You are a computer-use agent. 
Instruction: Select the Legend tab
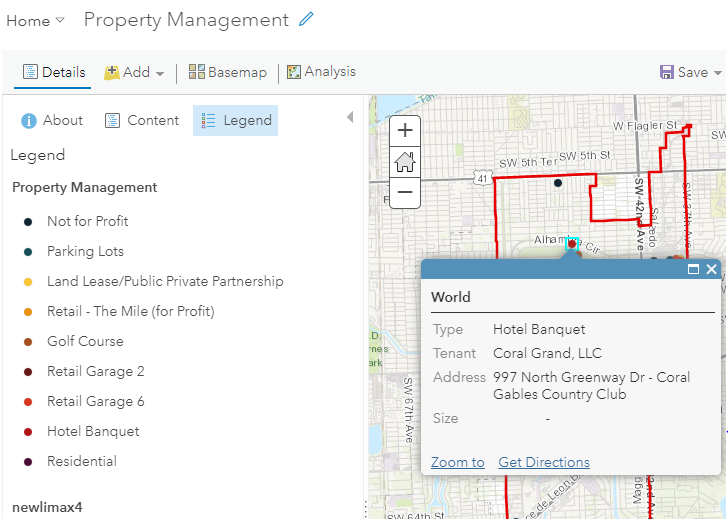[236, 120]
